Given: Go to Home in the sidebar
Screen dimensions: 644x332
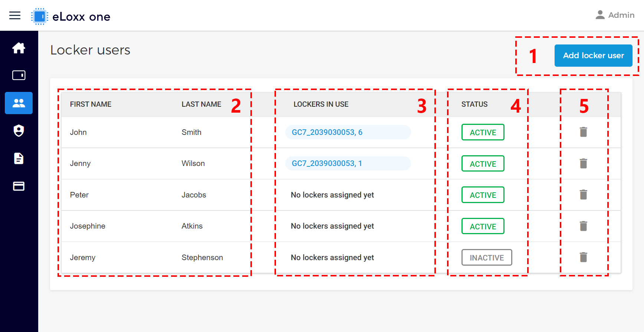Looking at the screenshot, I should (x=19, y=48).
